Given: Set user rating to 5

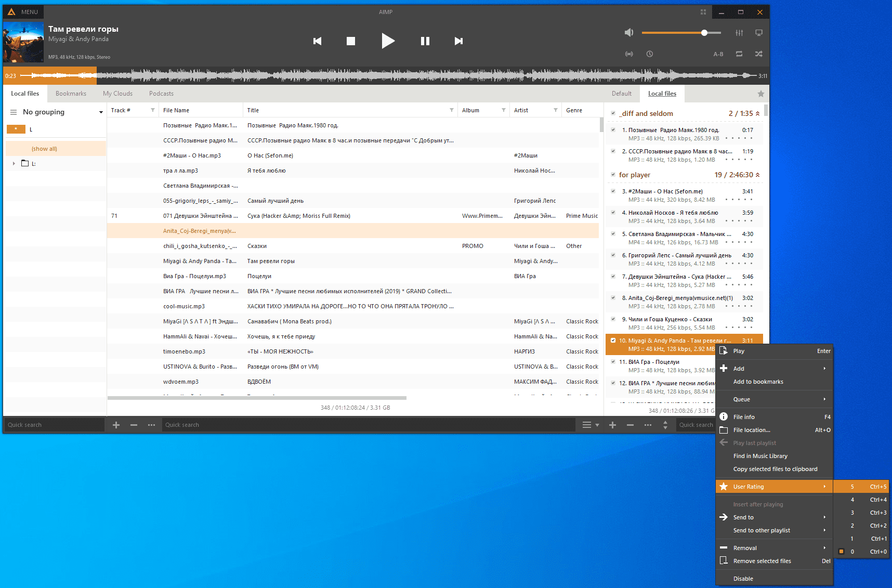Looking at the screenshot, I should pyautogui.click(x=861, y=487).
